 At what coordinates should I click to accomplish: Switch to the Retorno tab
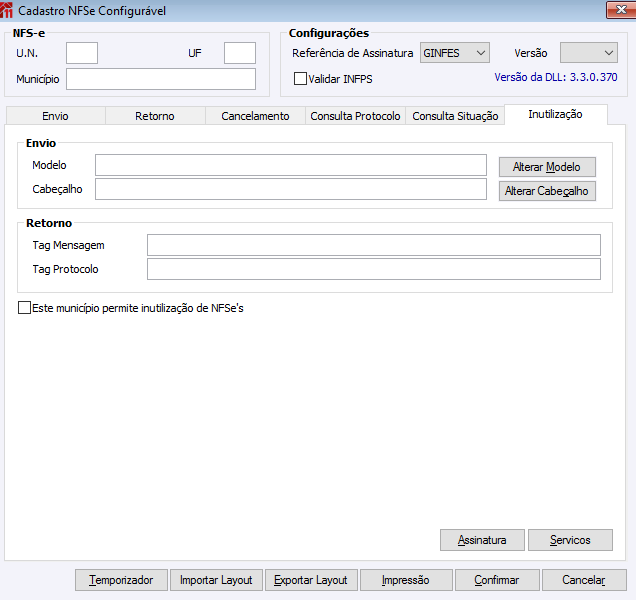pyautogui.click(x=155, y=116)
